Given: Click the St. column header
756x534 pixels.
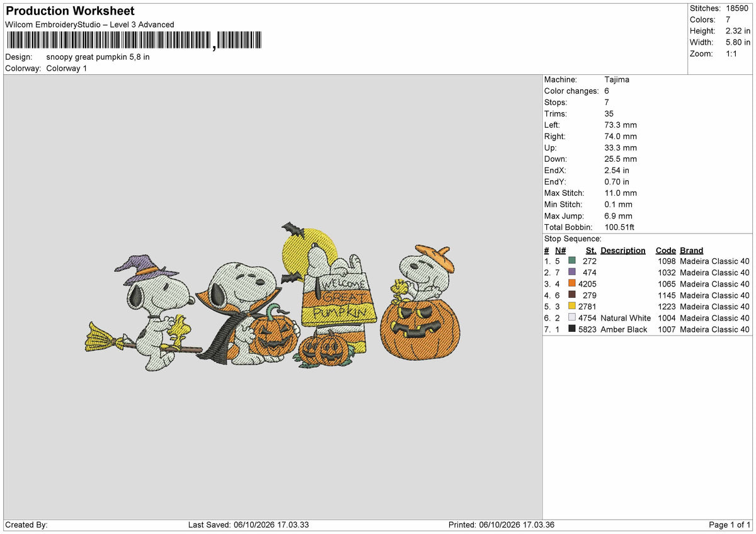Looking at the screenshot, I should coord(591,250).
